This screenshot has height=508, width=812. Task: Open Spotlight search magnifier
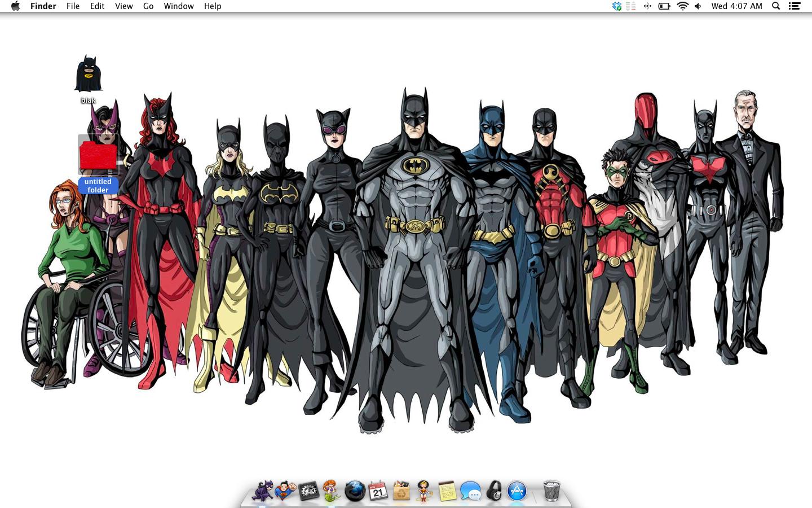(x=776, y=6)
